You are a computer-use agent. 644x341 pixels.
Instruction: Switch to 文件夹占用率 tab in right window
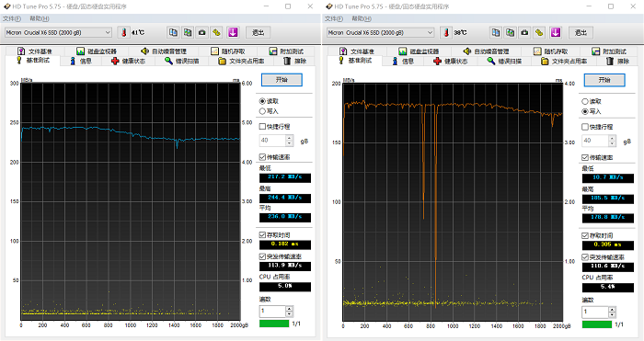(x=563, y=62)
